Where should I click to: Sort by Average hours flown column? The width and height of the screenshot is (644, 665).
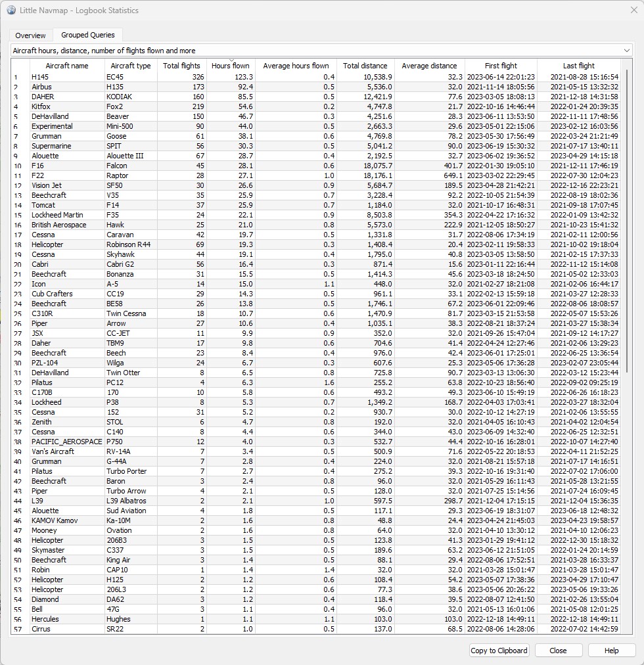pos(296,66)
